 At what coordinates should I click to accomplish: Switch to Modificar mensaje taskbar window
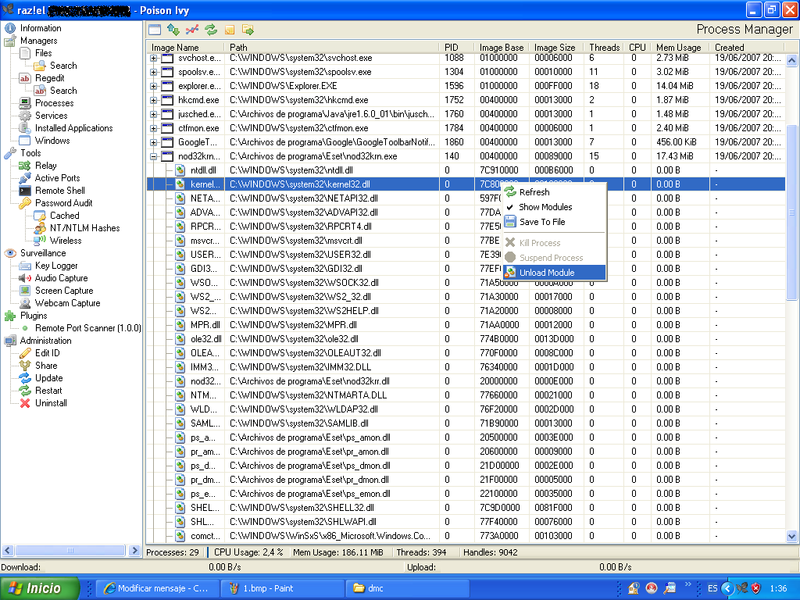(x=158, y=588)
